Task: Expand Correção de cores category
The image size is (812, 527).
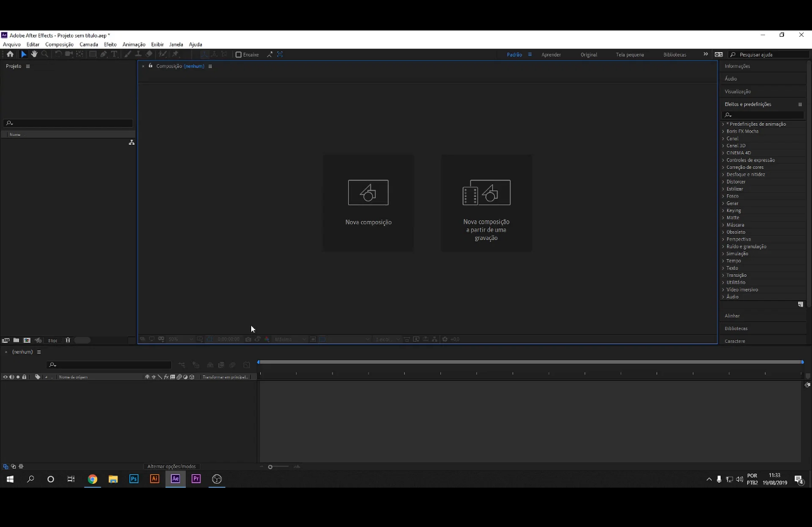Action: (x=723, y=167)
